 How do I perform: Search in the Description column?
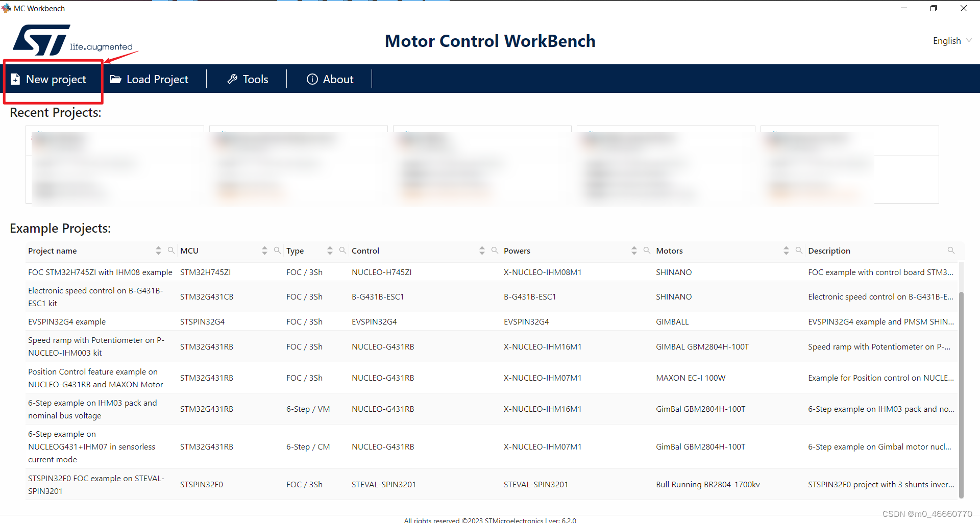pos(951,251)
